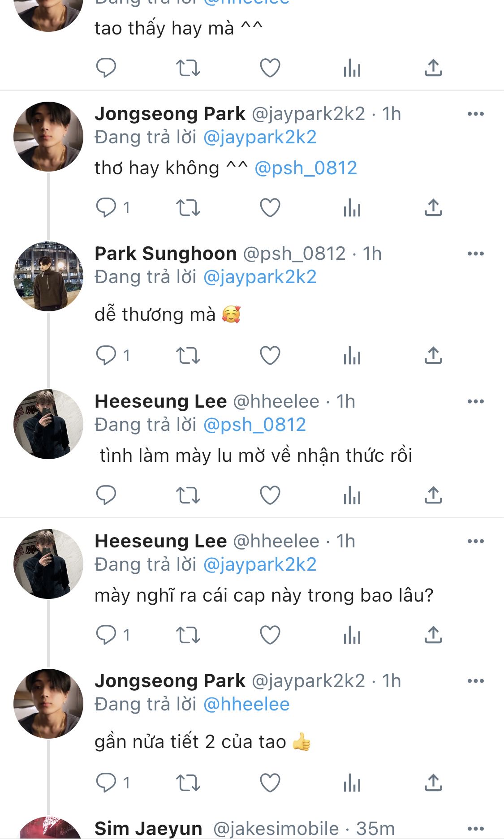The height and width of the screenshot is (839, 504).
Task: Share Heeseung's "mày nghĩ ra cái cap" tweet
Action: point(433,635)
